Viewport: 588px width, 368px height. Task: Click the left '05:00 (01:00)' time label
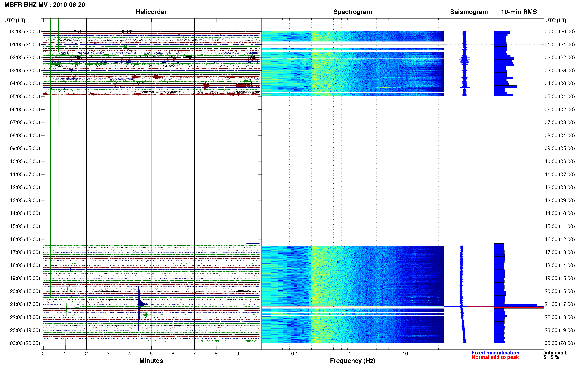(x=25, y=96)
